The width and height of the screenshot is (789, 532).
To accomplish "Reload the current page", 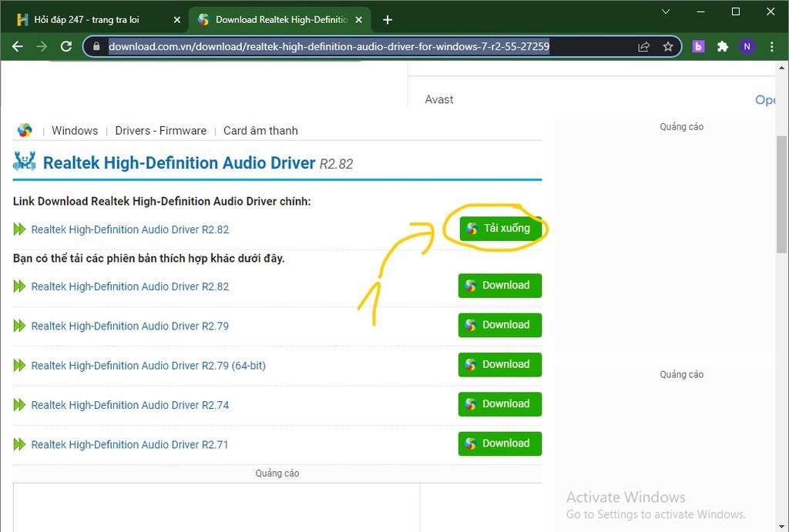I will [x=66, y=47].
